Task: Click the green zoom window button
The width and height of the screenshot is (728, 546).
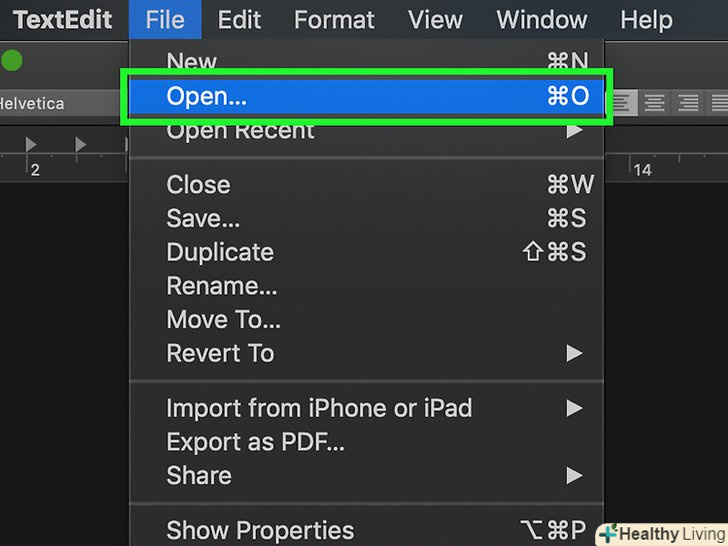Action: 12,61
